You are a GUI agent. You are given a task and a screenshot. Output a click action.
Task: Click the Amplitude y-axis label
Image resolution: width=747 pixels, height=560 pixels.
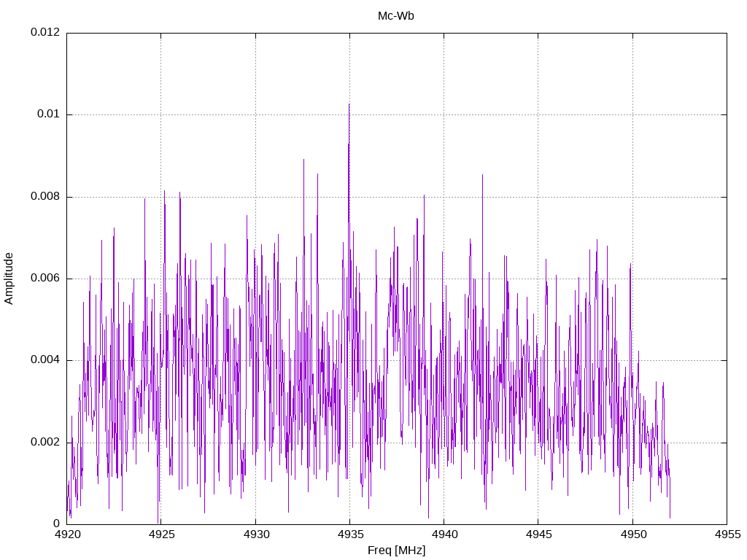click(9, 279)
